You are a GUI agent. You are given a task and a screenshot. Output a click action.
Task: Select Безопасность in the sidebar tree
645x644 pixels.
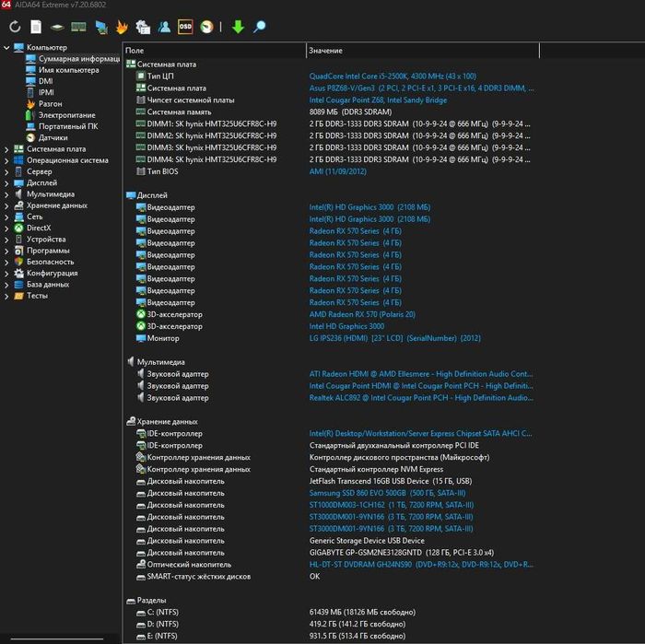50,262
